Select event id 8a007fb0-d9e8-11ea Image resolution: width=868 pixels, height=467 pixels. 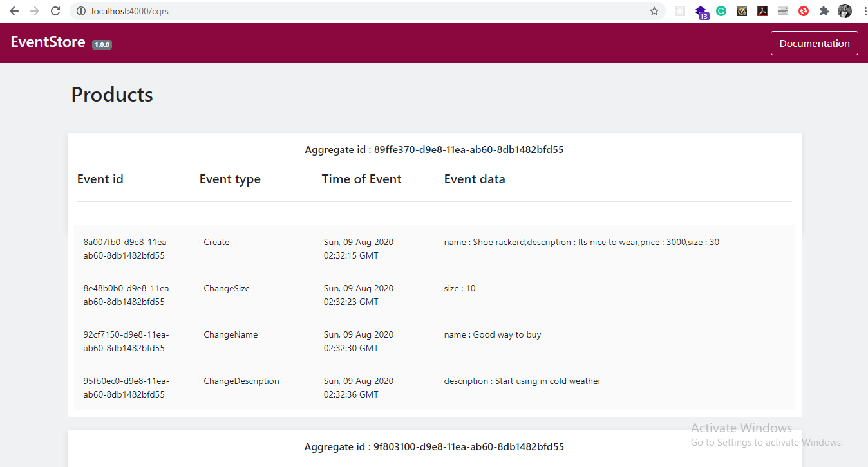(x=126, y=249)
